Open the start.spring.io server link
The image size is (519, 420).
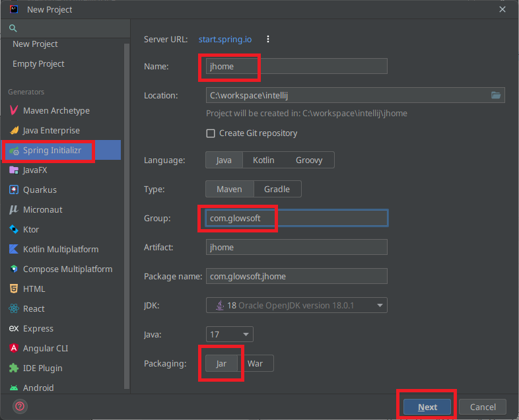pos(225,40)
